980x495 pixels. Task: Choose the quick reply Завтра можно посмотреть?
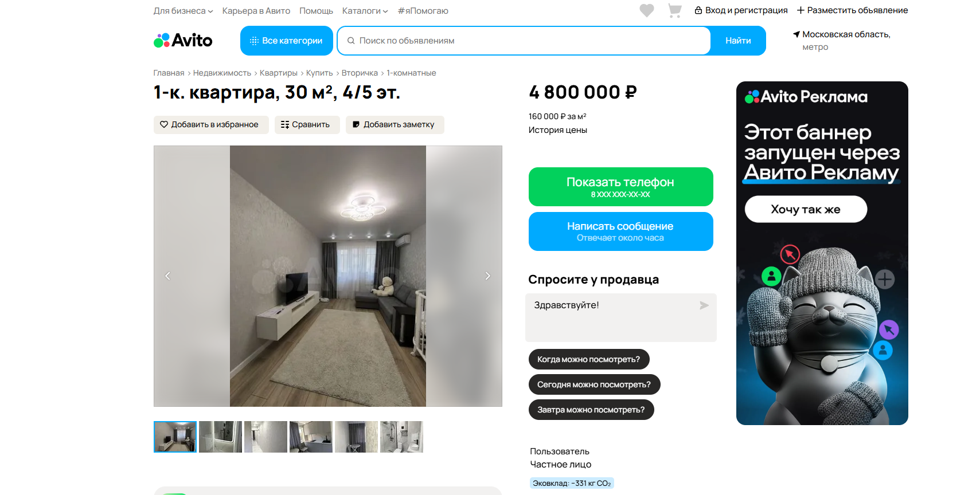tap(591, 410)
